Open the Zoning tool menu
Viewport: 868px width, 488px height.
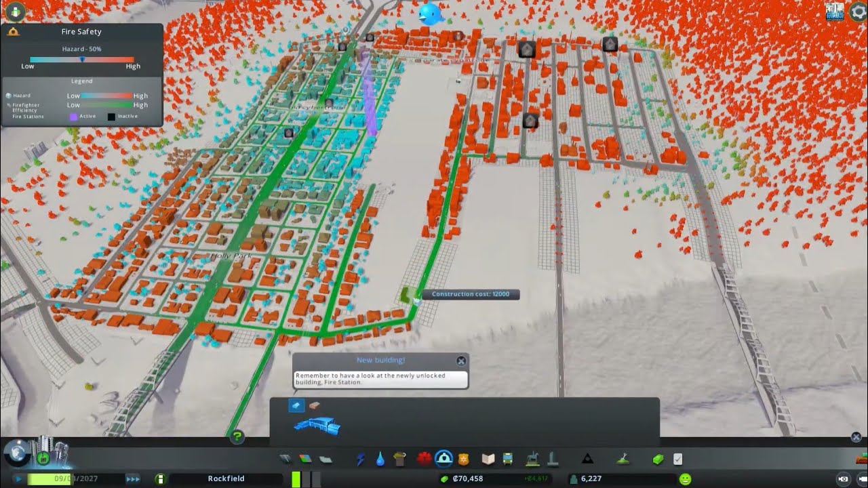[306, 459]
